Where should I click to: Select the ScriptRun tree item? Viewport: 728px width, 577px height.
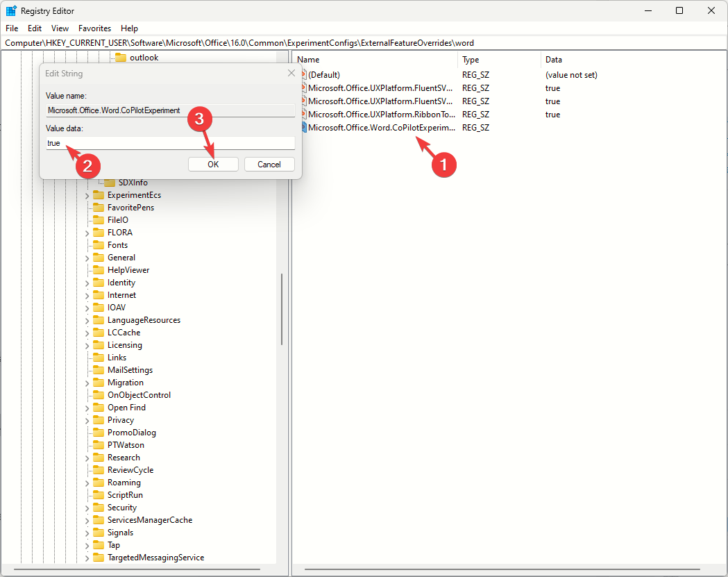coord(125,495)
